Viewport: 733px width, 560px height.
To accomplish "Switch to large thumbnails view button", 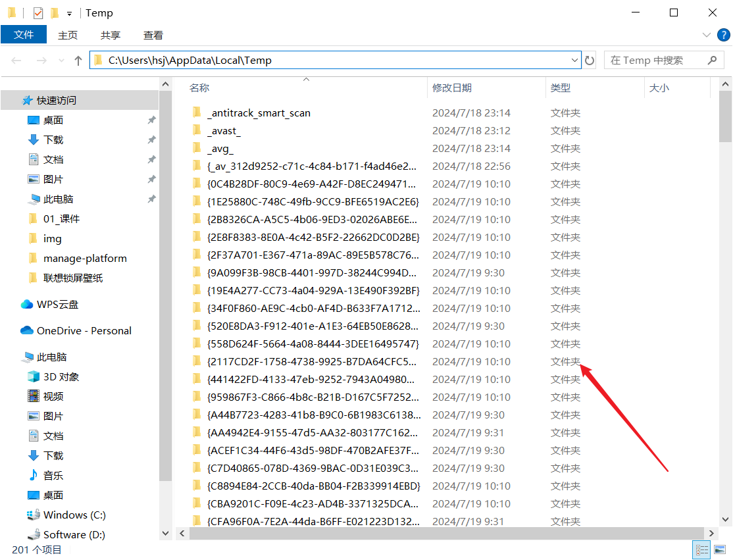I will (x=720, y=549).
